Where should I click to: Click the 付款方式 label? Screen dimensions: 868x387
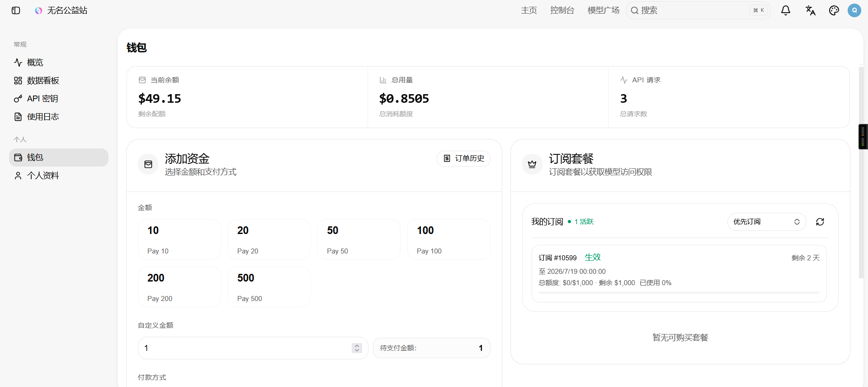point(152,377)
